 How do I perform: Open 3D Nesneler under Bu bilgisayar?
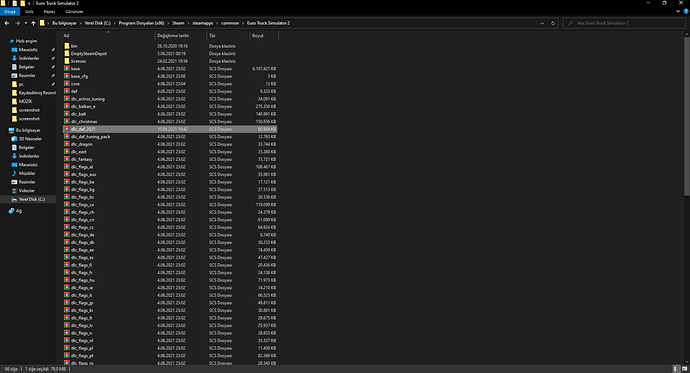30,139
